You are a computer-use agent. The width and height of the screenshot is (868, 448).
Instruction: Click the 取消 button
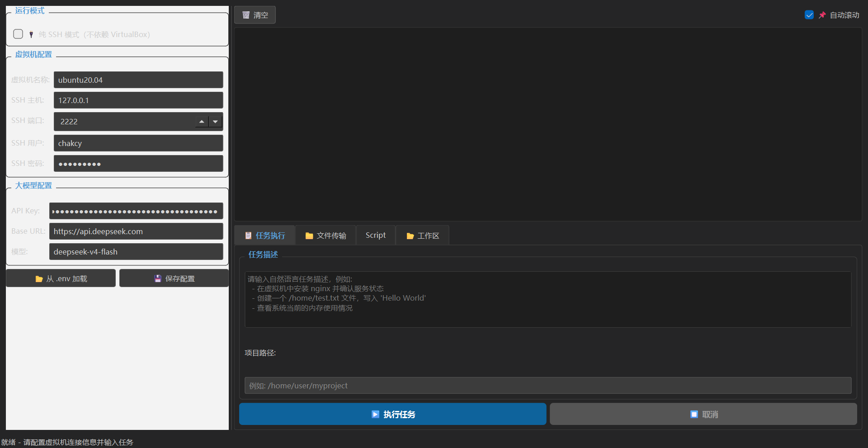[703, 414]
